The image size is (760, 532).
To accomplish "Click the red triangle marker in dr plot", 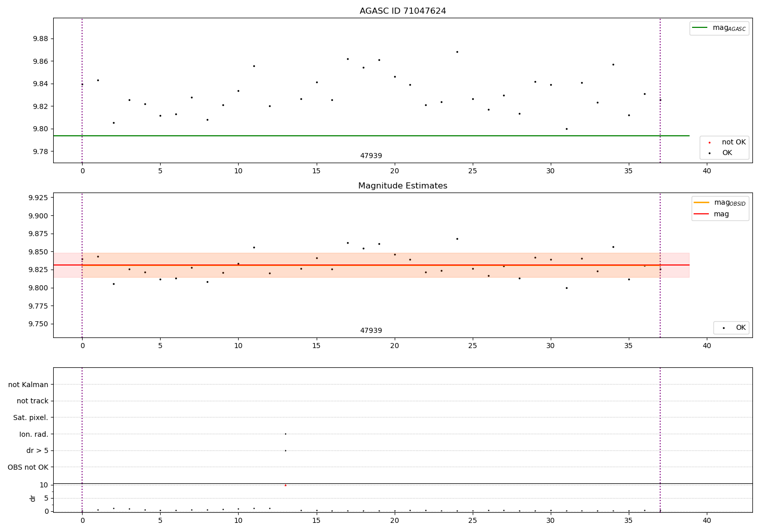I will coord(285,485).
